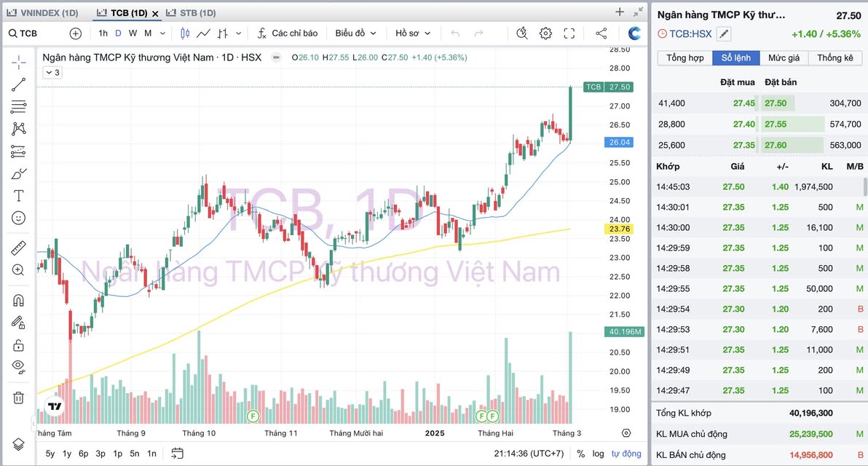868x466 pixels.
Task: Set range to 5y
Action: [50, 454]
